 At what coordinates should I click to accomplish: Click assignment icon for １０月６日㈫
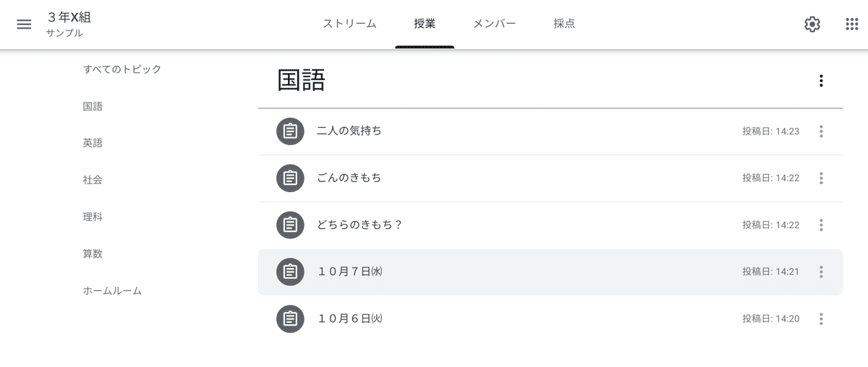(x=290, y=319)
